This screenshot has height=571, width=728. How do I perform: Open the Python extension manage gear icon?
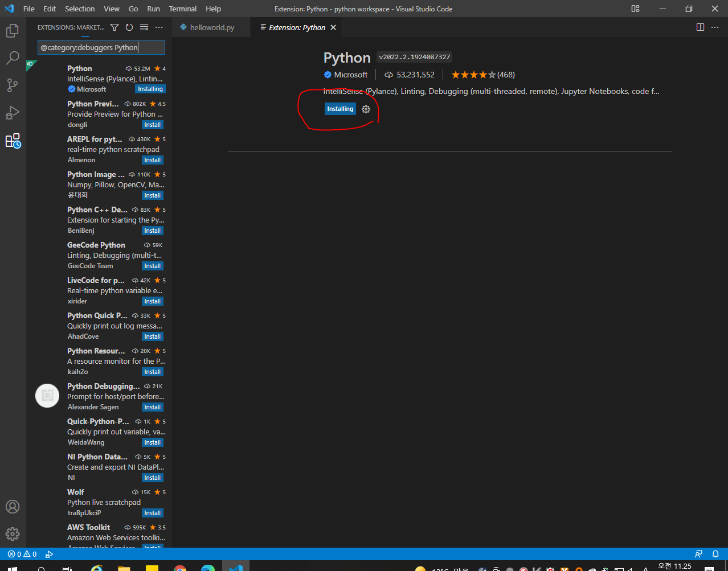366,109
